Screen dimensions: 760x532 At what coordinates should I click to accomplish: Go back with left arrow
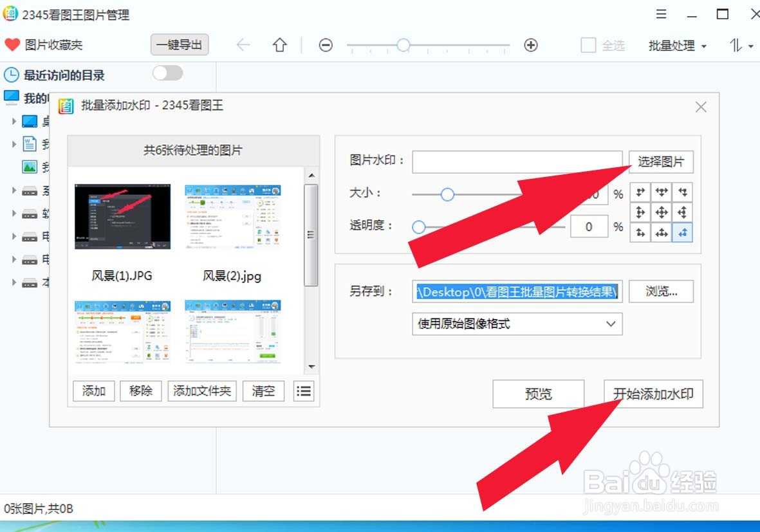click(243, 45)
